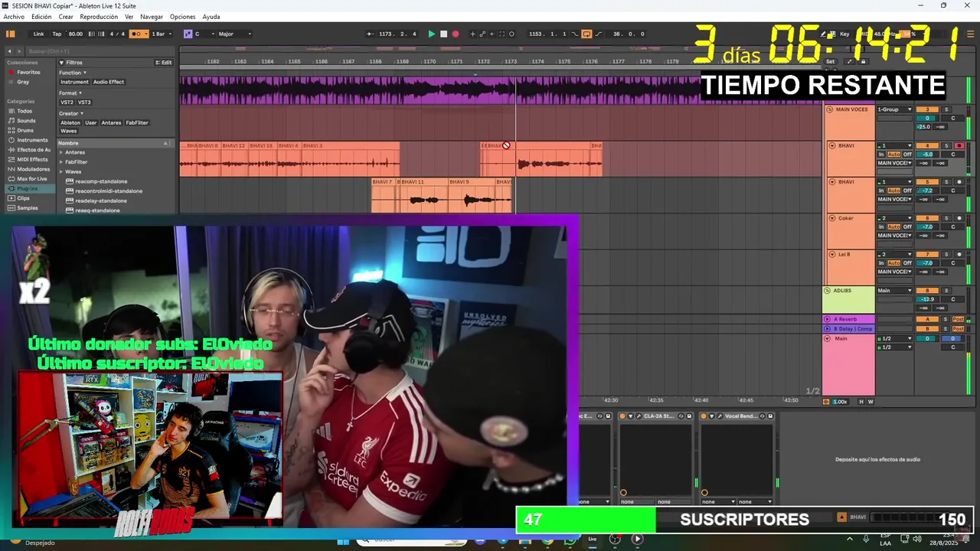Open the 1 Bar quantization dropdown
Screen dimensions: 980x551
coord(161,34)
